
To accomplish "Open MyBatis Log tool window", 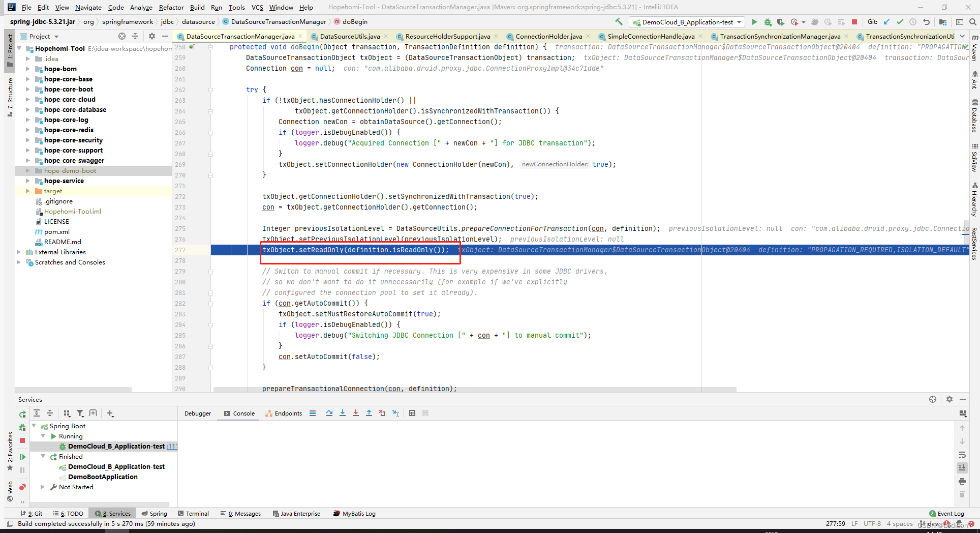I will [x=354, y=514].
